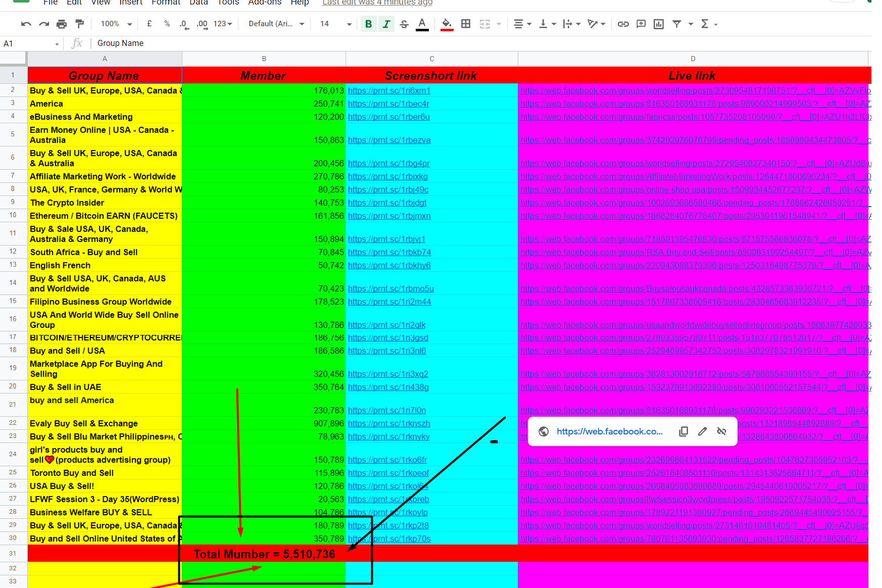Format as currency with the £ icon
The image size is (882, 588).
(150, 24)
